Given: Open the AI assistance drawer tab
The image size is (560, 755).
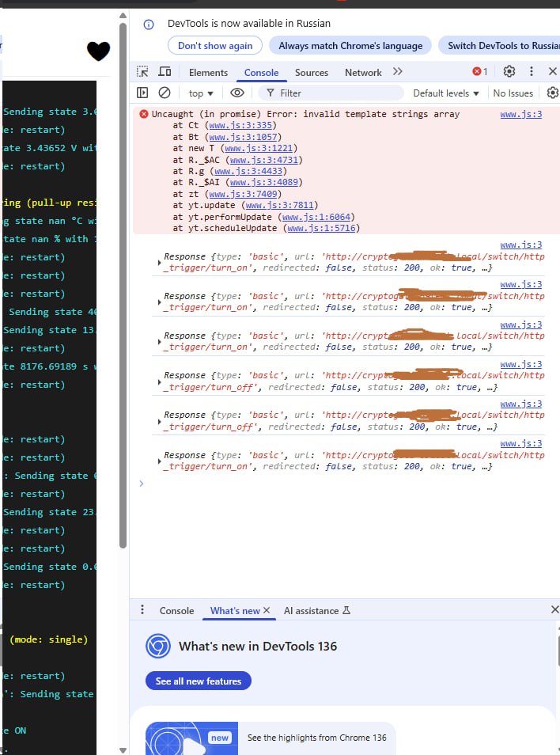Looking at the screenshot, I should [317, 610].
